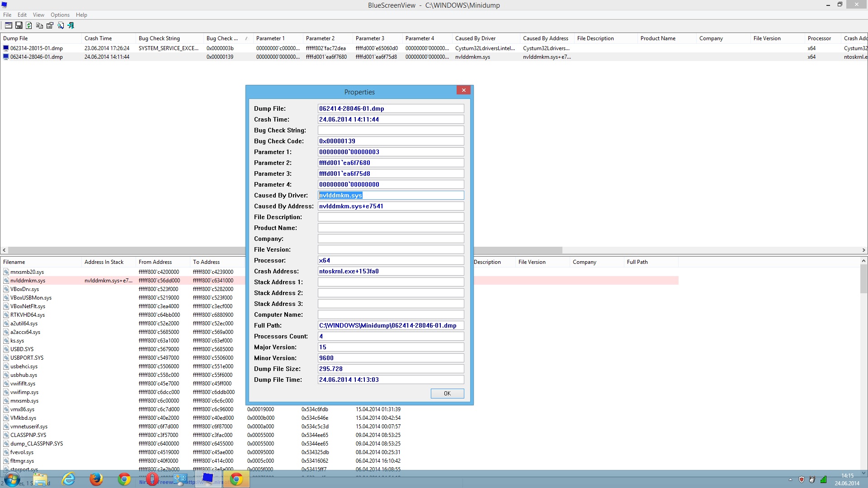Open the Options menu
The image size is (868, 488).
(60, 15)
